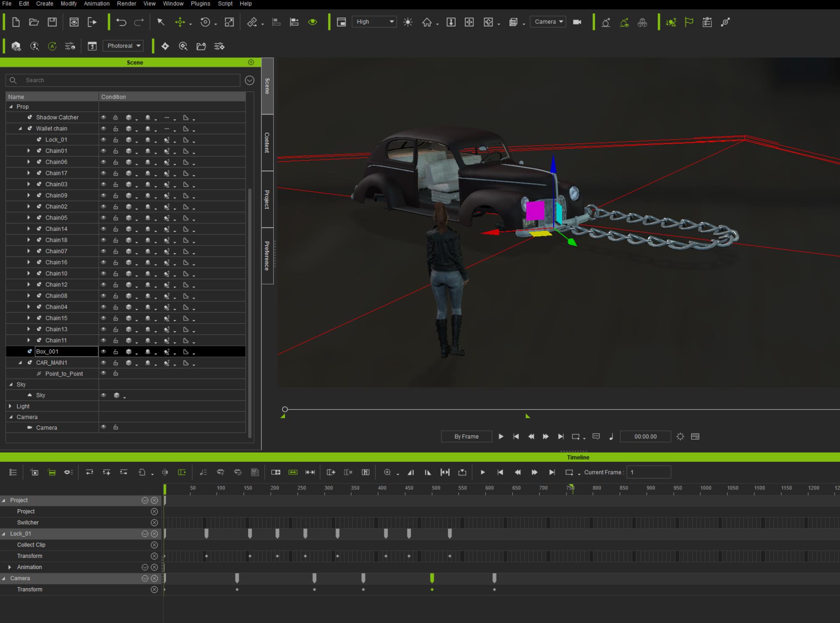Viewport: 840px width, 623px height.
Task: Save project with the floppy disk icon
Action: click(x=52, y=22)
